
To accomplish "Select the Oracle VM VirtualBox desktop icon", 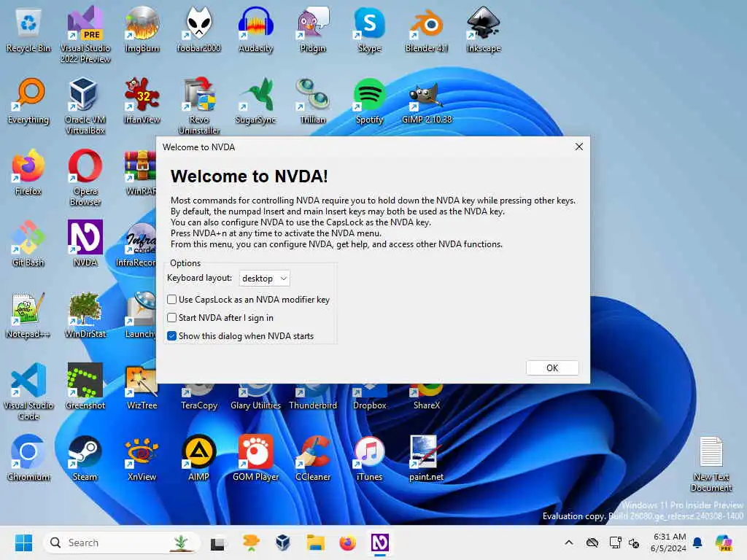I will [x=85, y=106].
